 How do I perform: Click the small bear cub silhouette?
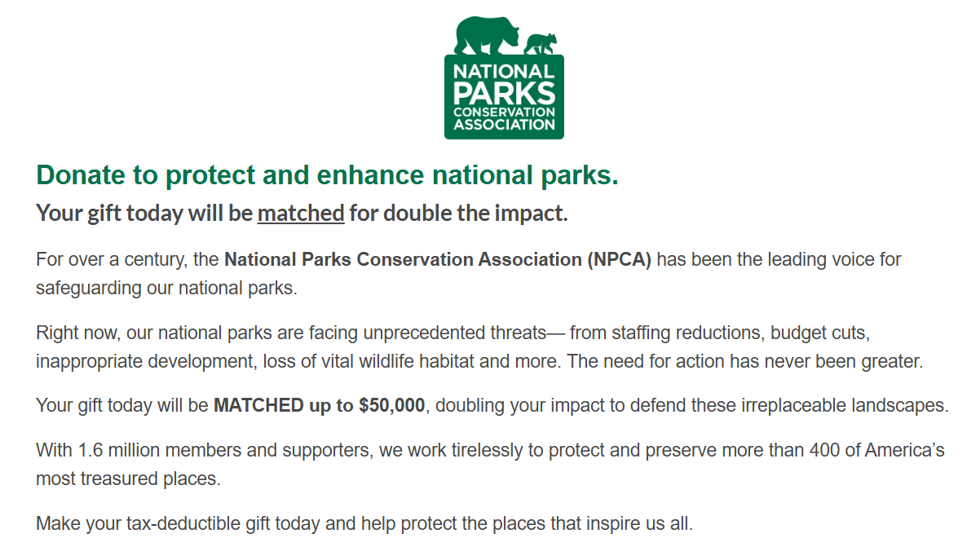[541, 44]
